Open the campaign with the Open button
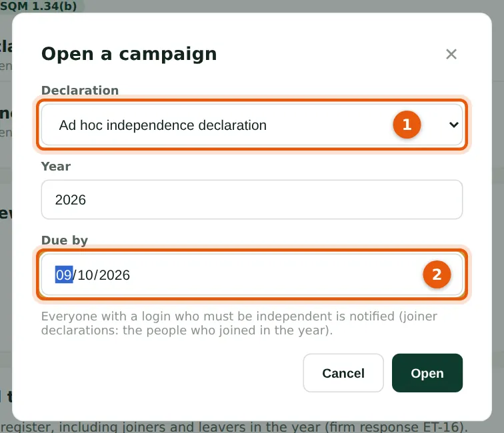This screenshot has height=433, width=504. coord(427,373)
